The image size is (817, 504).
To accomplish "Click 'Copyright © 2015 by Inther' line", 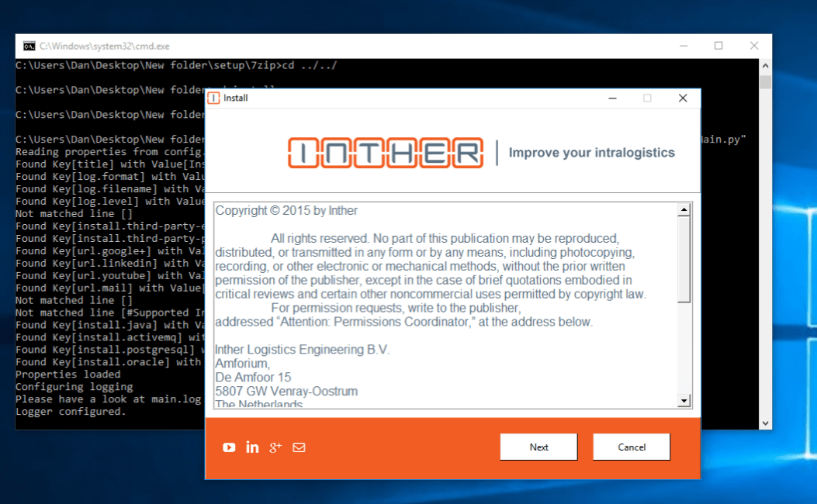I will tap(286, 211).
